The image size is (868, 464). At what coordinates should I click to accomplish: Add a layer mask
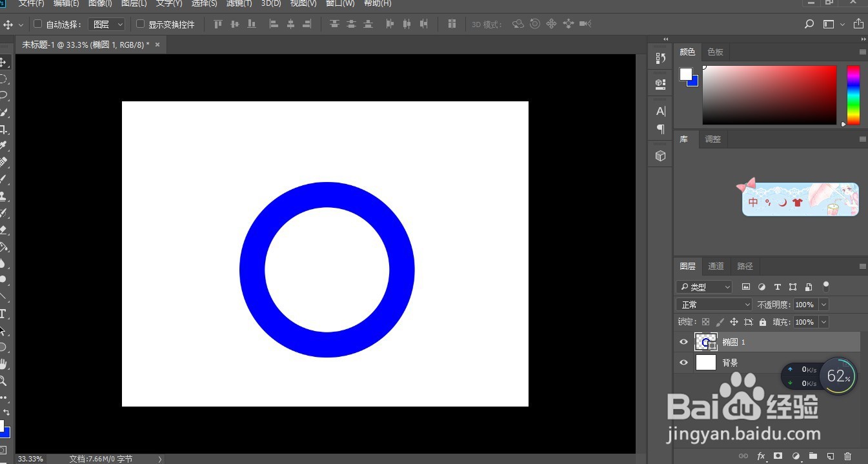[x=778, y=456]
